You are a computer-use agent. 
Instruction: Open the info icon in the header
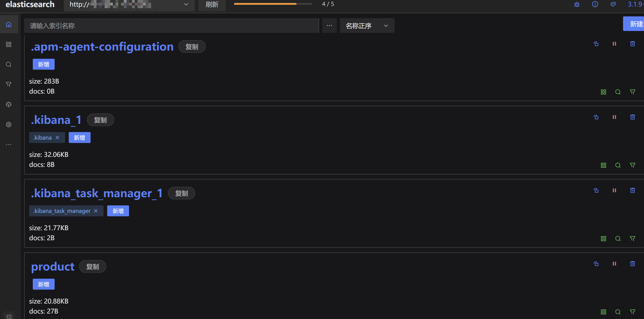[595, 4]
